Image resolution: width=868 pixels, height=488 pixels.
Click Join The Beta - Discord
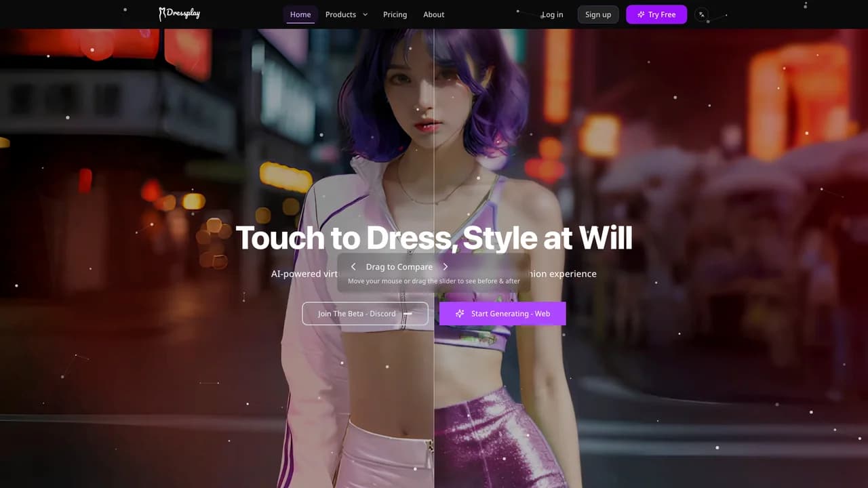pos(366,314)
